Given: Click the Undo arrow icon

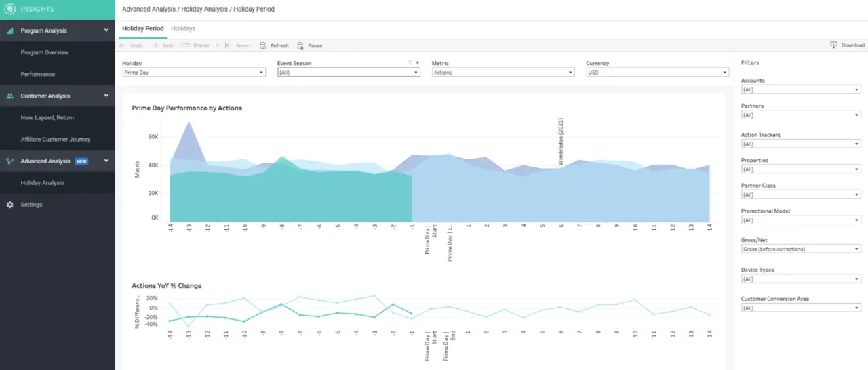Looking at the screenshot, I should pos(123,45).
